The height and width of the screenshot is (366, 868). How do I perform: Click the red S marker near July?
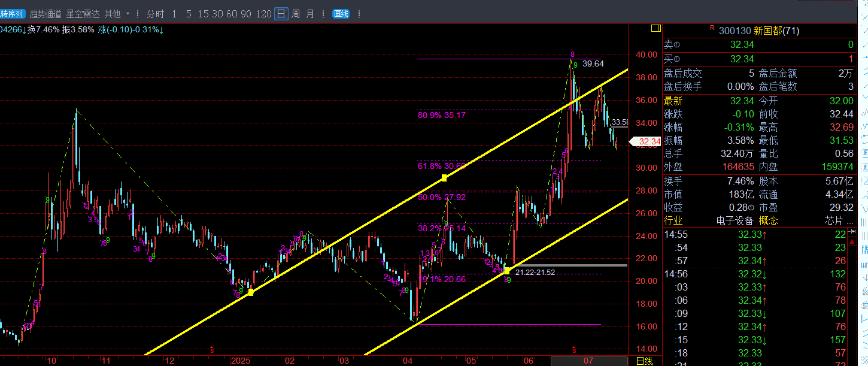point(574,350)
